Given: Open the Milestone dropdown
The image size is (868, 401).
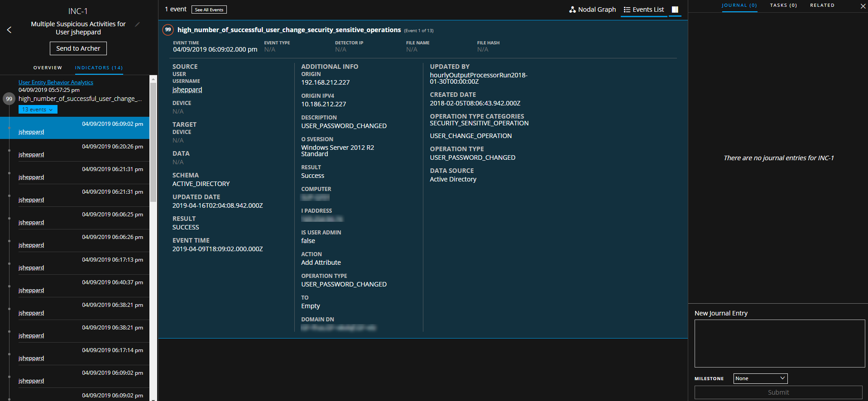Looking at the screenshot, I should [760, 378].
